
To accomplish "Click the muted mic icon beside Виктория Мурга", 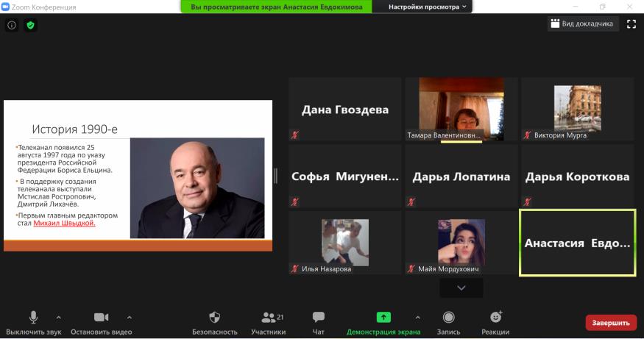I will (528, 135).
